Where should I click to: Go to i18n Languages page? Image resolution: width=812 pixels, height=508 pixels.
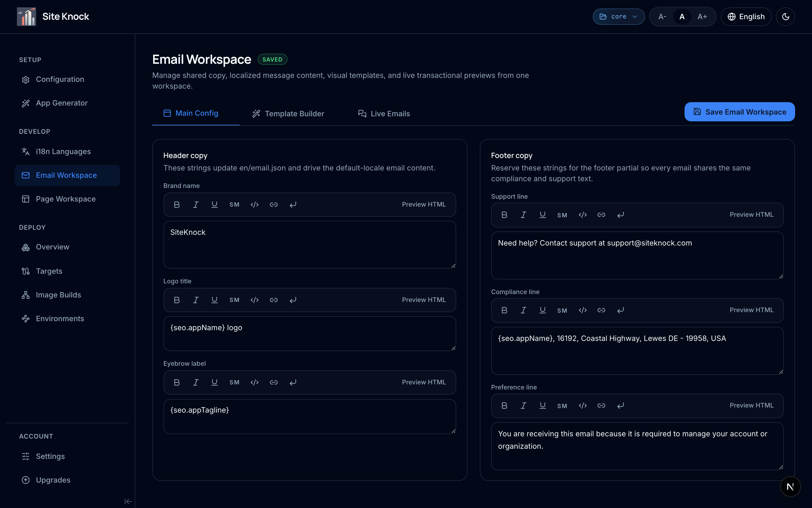(x=67, y=152)
